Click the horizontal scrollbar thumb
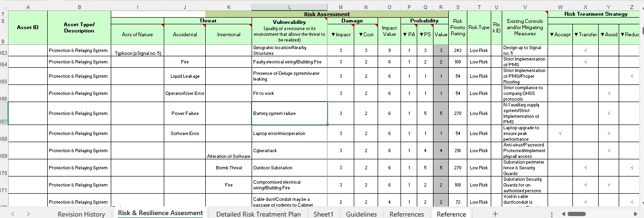The width and height of the screenshot is (644, 218). coord(576,214)
